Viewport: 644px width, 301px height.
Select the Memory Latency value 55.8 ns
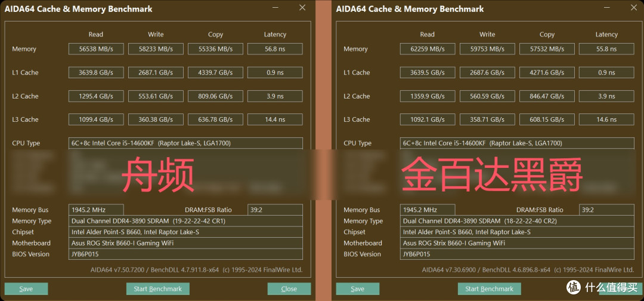point(606,49)
